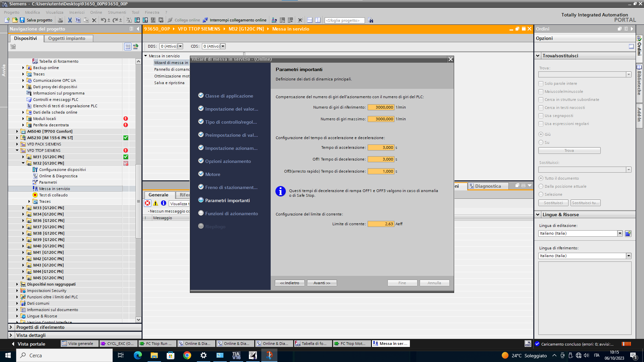
Task: Click the vertical split editor icon
Action: 318,20
